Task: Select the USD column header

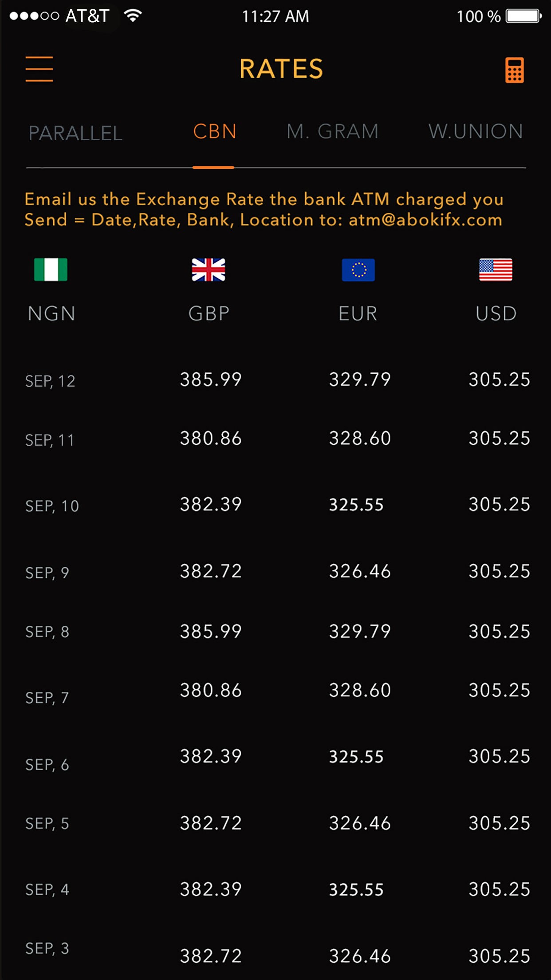Action: click(496, 313)
